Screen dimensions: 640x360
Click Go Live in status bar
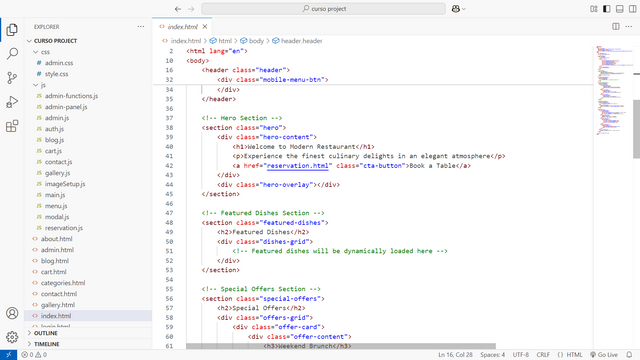[x=604, y=355]
